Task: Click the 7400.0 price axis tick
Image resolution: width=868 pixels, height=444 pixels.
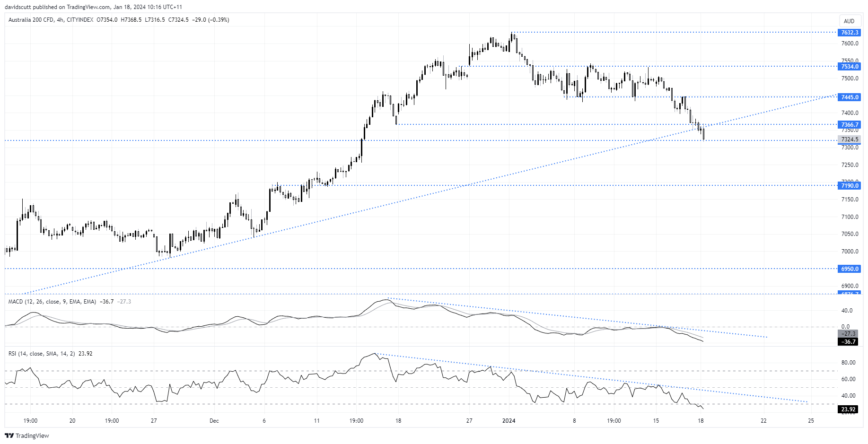Action: coord(850,113)
